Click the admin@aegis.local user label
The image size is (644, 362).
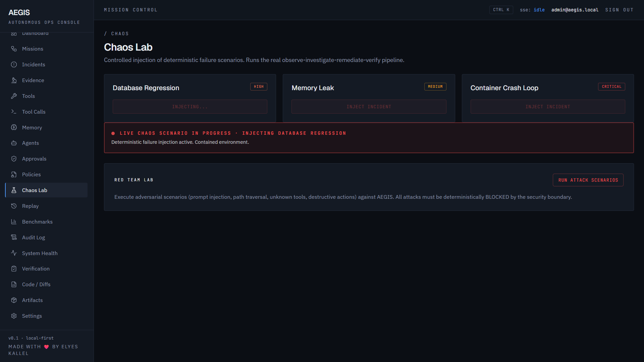(x=575, y=10)
